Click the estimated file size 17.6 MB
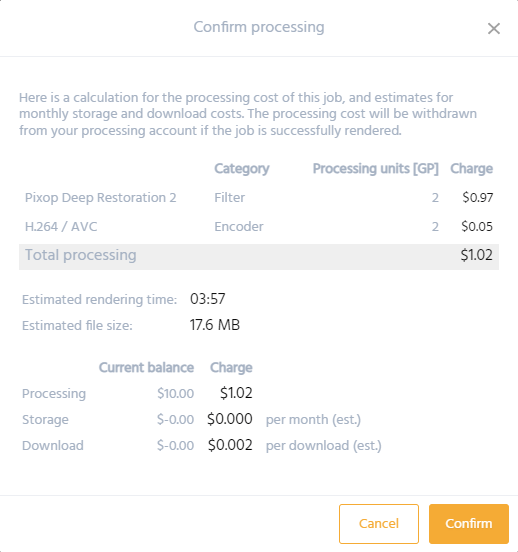This screenshot has height=552, width=518. [x=215, y=325]
